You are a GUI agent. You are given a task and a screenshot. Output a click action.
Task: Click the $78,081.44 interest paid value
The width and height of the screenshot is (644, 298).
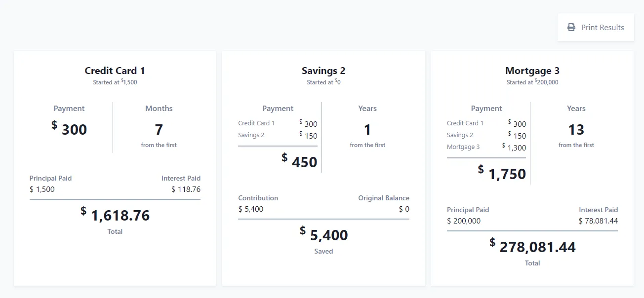[x=598, y=221]
